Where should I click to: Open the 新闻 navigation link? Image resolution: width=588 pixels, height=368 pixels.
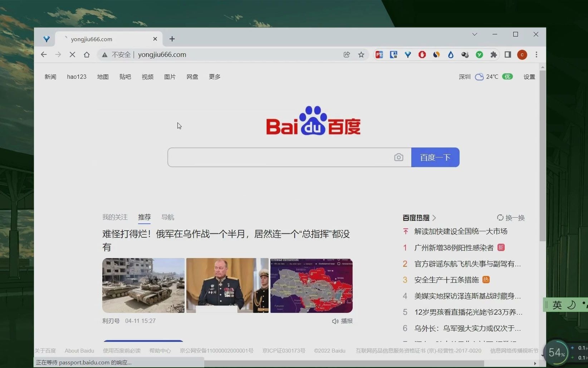(50, 77)
